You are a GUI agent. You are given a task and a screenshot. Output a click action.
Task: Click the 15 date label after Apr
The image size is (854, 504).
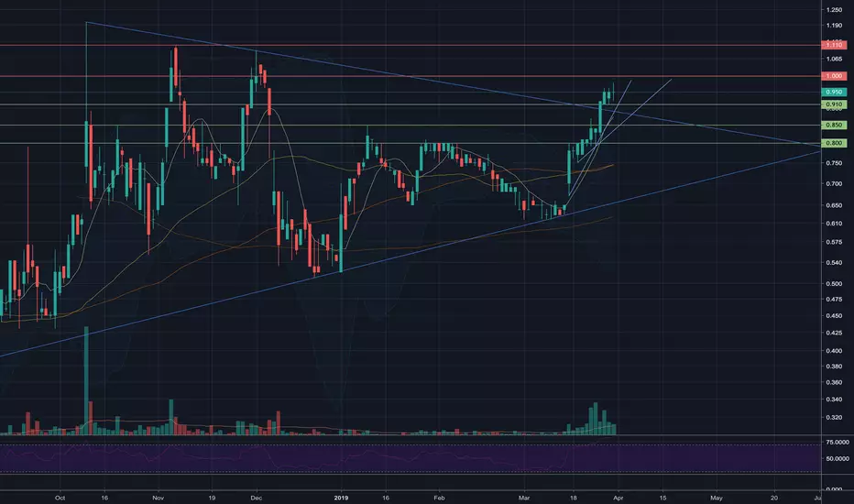click(x=662, y=498)
